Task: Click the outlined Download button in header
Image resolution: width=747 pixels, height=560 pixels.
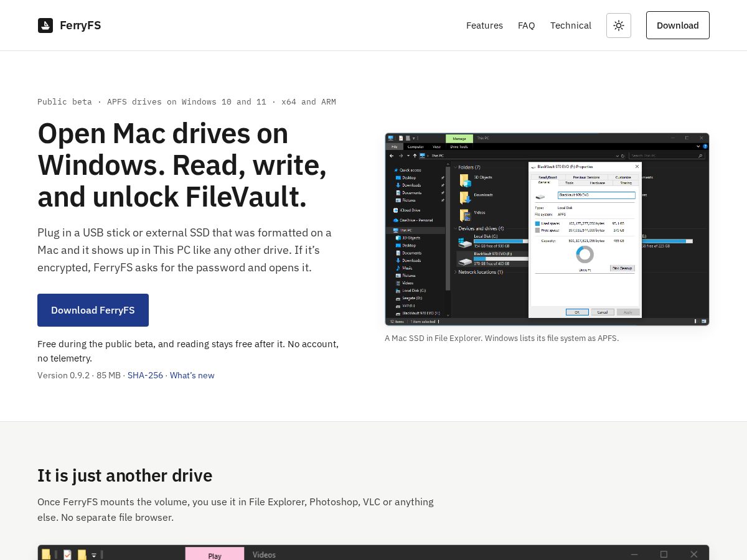Action: [678, 26]
